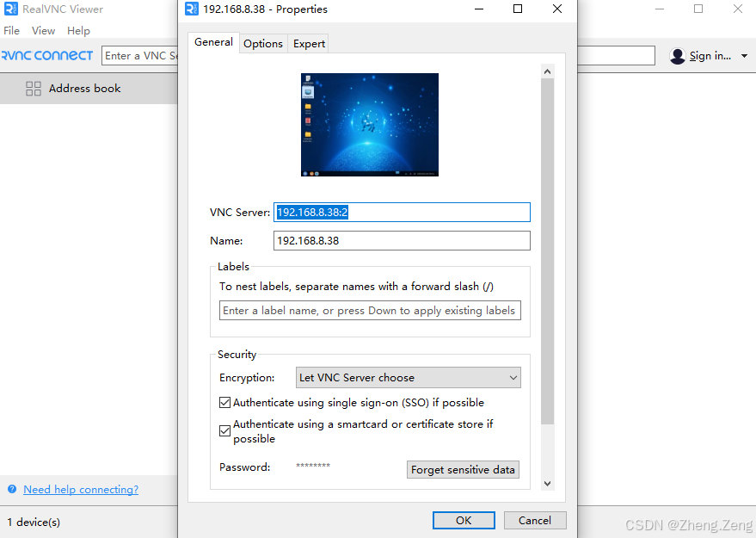
Task: Click the RealVNC logo in the title bar
Action: click(10, 9)
